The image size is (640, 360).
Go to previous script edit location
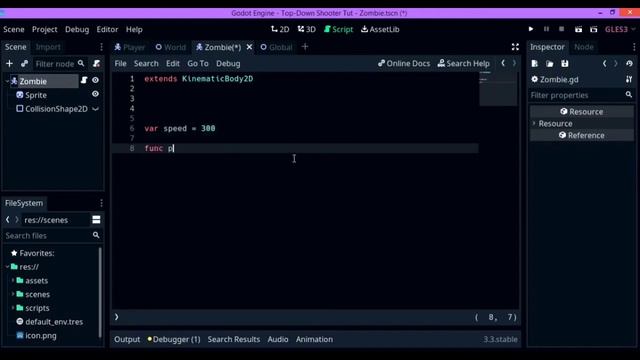click(x=503, y=63)
